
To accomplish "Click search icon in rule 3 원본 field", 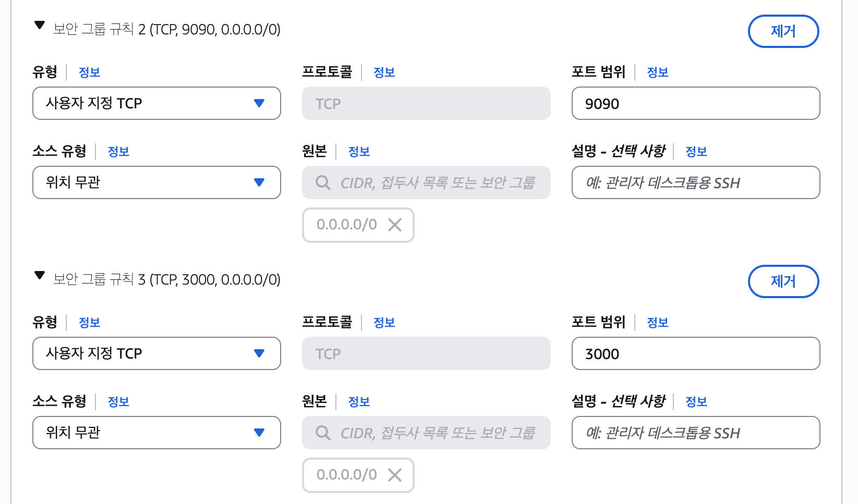I will [x=323, y=433].
